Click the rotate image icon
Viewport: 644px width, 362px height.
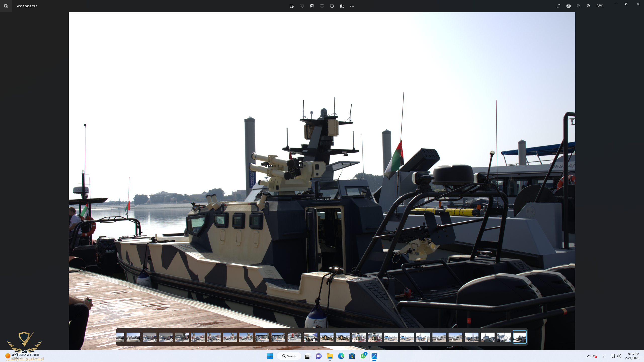pos(302,6)
